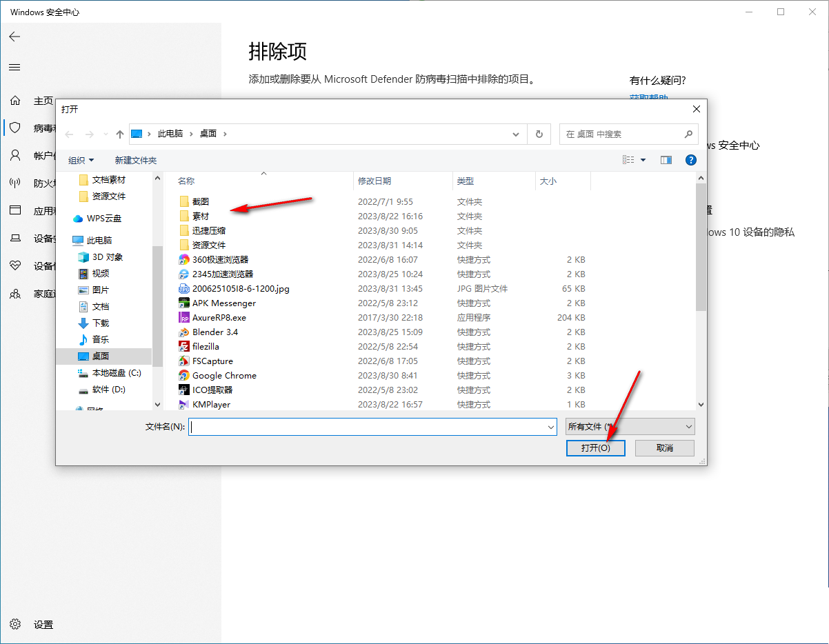The height and width of the screenshot is (644, 829).
Task: Click the Help question-mark icon in dialog
Action: pyautogui.click(x=690, y=159)
